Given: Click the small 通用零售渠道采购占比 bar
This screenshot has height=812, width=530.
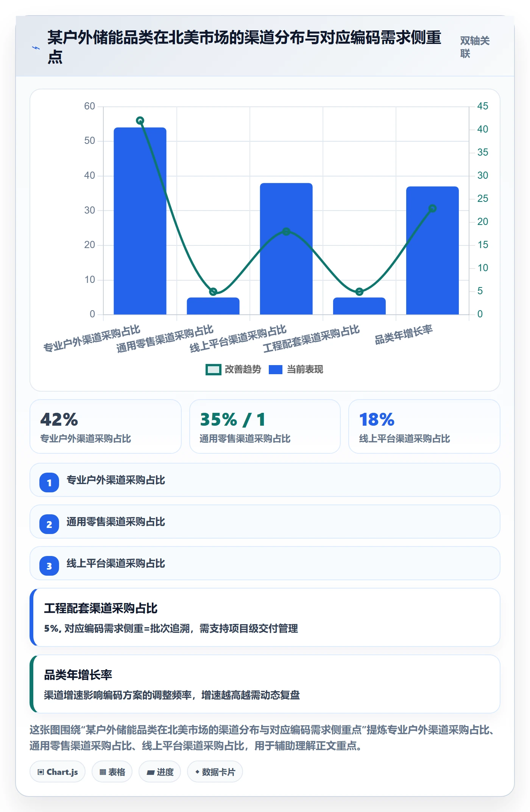Looking at the screenshot, I should [x=213, y=306].
